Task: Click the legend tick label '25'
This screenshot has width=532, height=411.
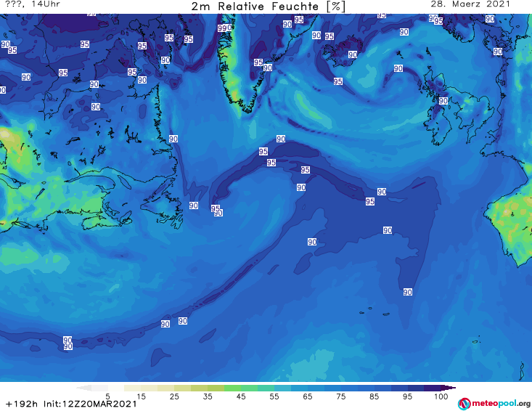Action: point(174,396)
